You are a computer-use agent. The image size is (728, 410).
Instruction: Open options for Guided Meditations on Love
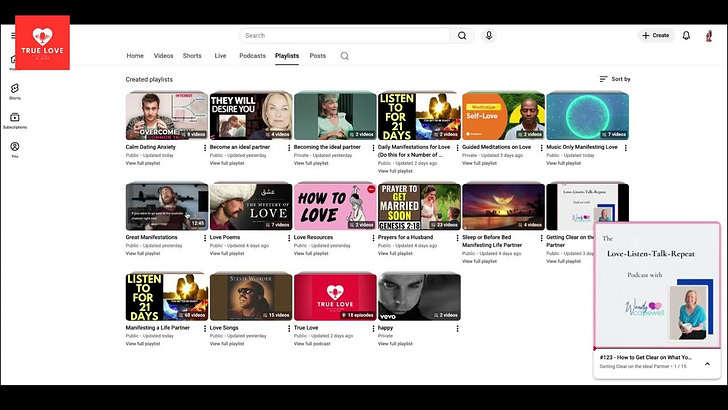pos(541,148)
